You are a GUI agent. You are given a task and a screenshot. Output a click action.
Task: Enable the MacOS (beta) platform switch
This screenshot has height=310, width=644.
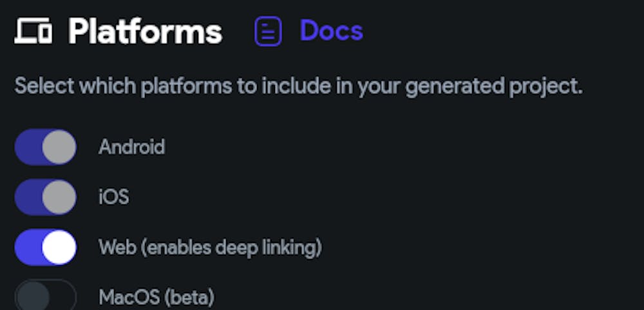point(45,296)
